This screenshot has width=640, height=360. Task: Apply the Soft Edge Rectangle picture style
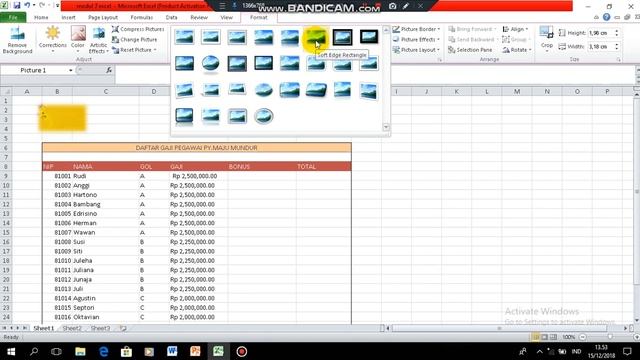[316, 37]
